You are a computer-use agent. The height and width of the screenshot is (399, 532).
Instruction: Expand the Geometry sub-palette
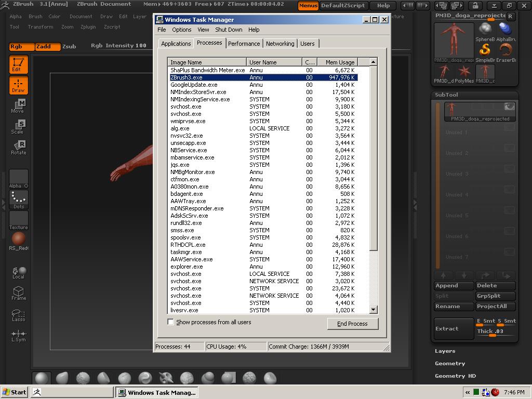pyautogui.click(x=450, y=364)
